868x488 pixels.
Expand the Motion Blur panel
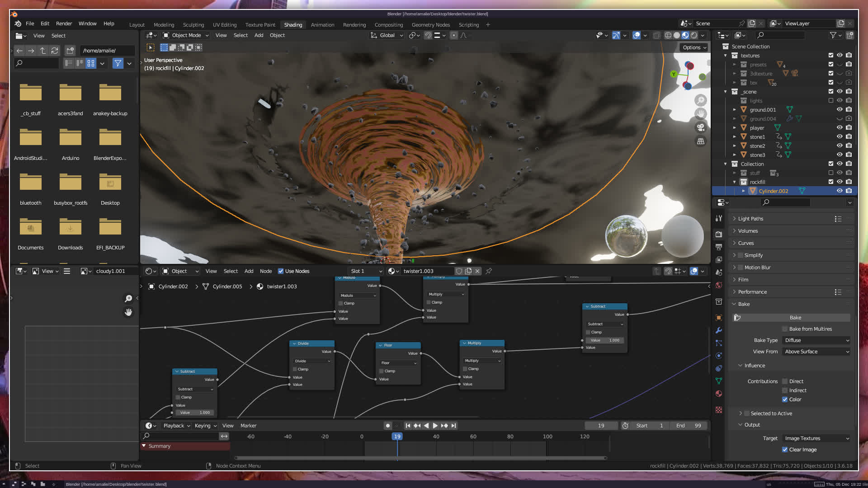coord(757,267)
